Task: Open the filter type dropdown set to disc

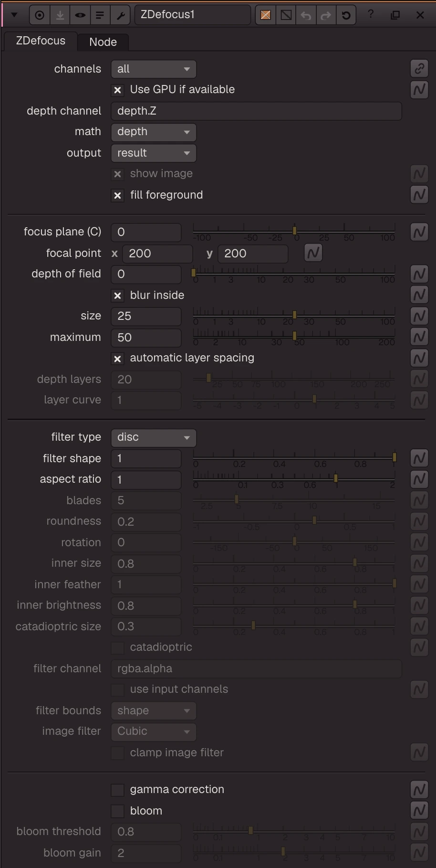Action: click(154, 437)
